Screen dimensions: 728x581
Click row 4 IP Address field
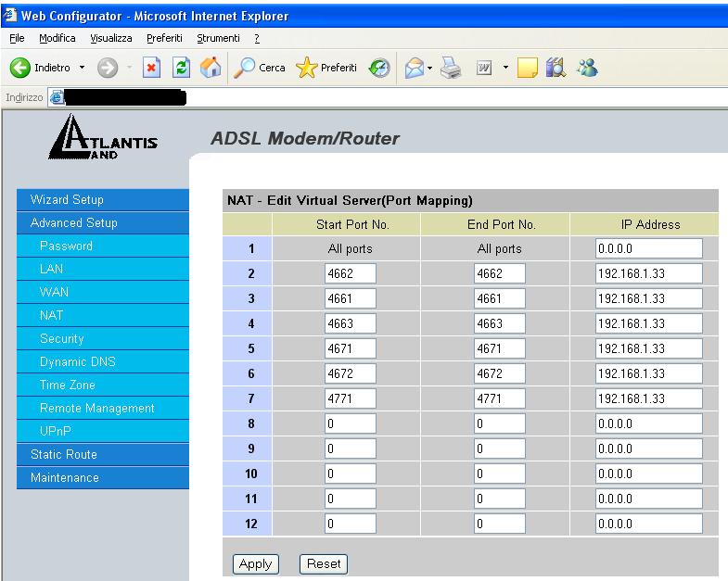[648, 323]
